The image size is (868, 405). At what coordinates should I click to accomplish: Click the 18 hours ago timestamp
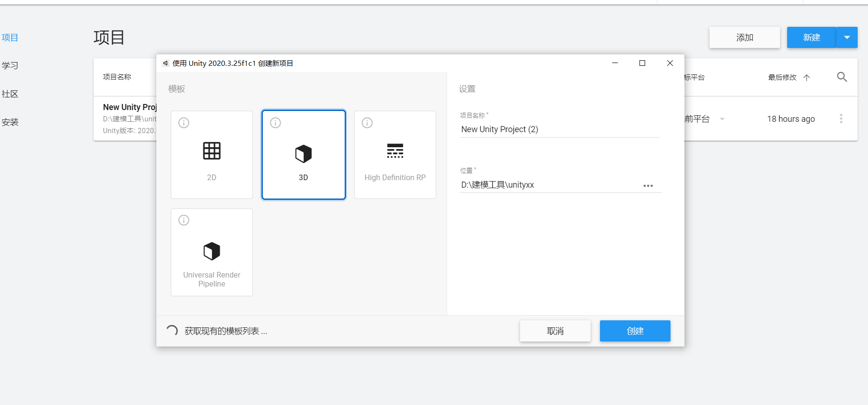coord(791,119)
